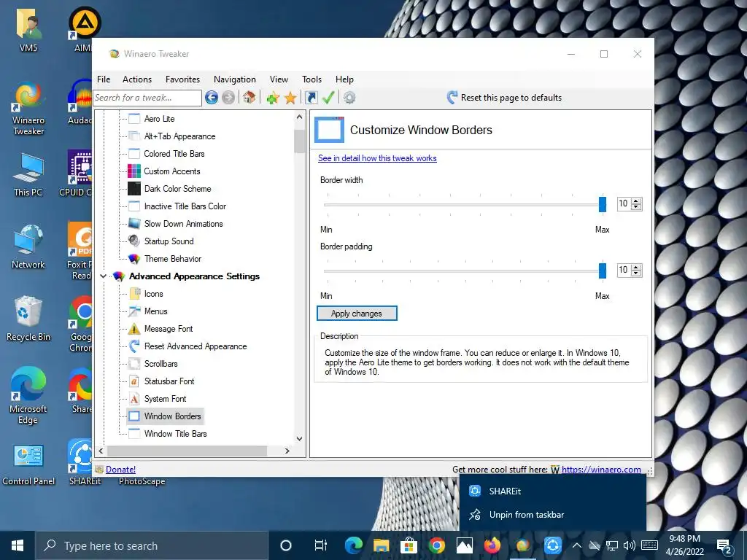Select Window Title Bars in tree
747x560 pixels.
click(x=175, y=434)
